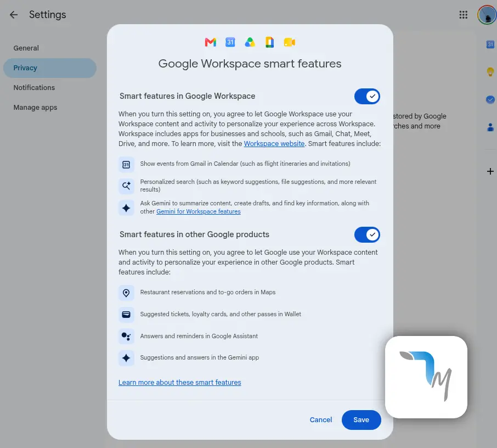Open the General settings section
The height and width of the screenshot is (448, 497).
(x=26, y=48)
